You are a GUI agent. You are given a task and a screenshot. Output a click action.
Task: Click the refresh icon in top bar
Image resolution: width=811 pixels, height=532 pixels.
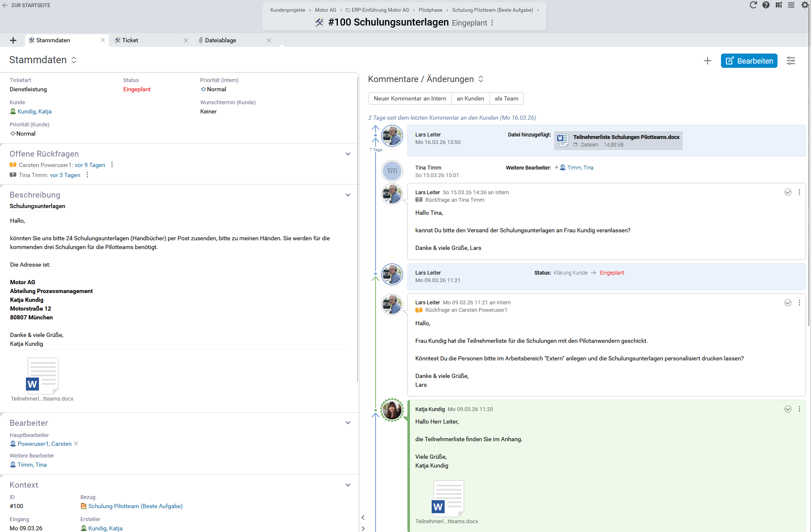point(753,5)
